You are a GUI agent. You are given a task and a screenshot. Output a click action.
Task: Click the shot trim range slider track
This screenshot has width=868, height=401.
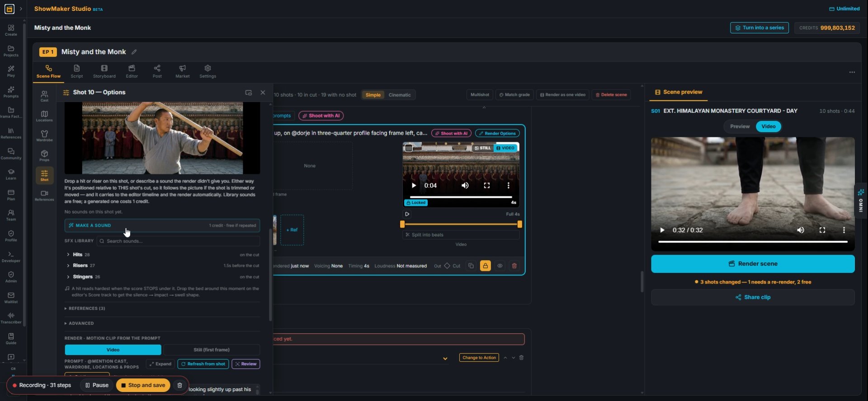pyautogui.click(x=461, y=224)
